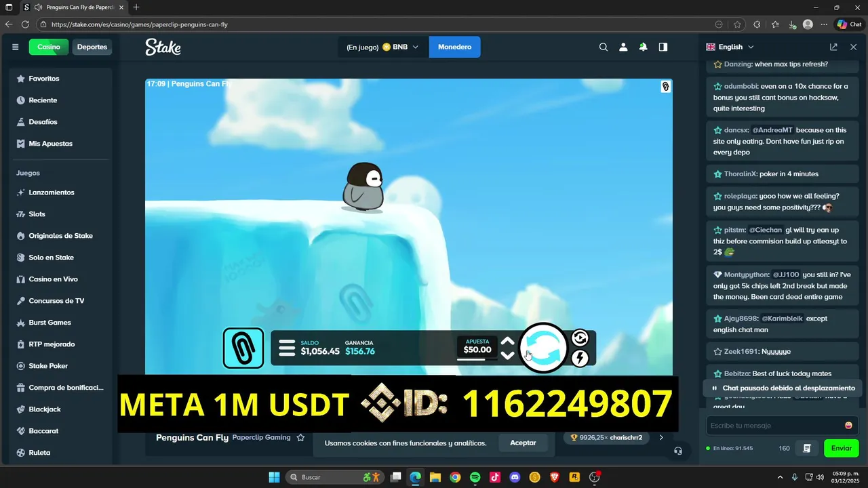Decrease the bet with down arrow
868x488 pixels.
pyautogui.click(x=507, y=356)
